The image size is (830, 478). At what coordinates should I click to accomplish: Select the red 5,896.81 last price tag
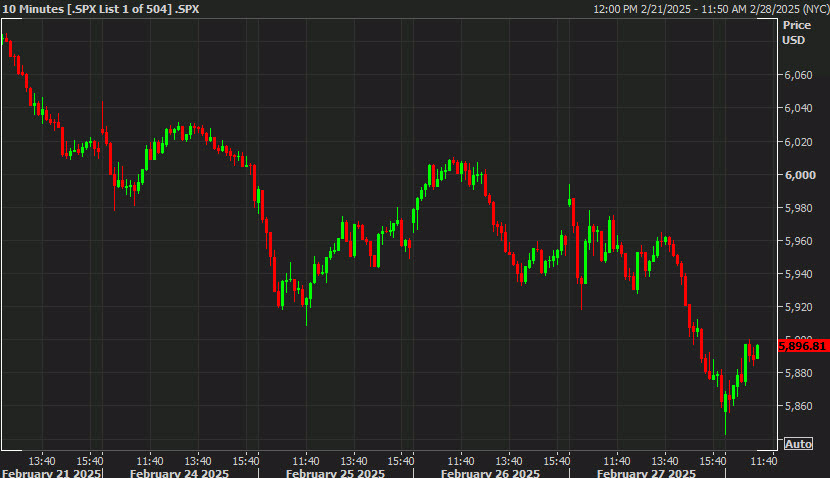[803, 346]
